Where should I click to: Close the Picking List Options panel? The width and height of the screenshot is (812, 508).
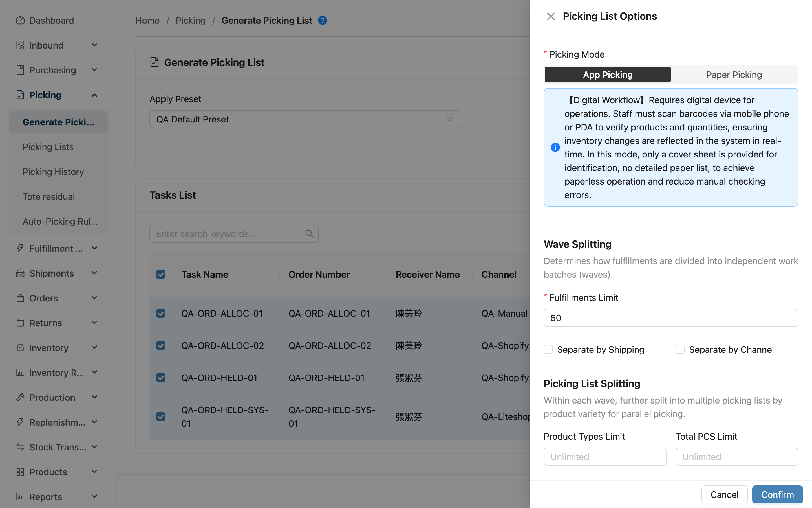[x=551, y=16]
